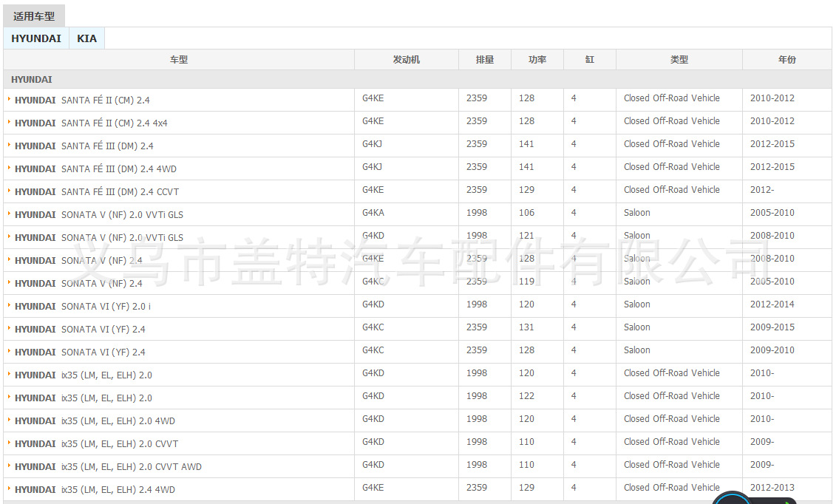
Task: Click the 类型 column header
Action: tap(679, 60)
